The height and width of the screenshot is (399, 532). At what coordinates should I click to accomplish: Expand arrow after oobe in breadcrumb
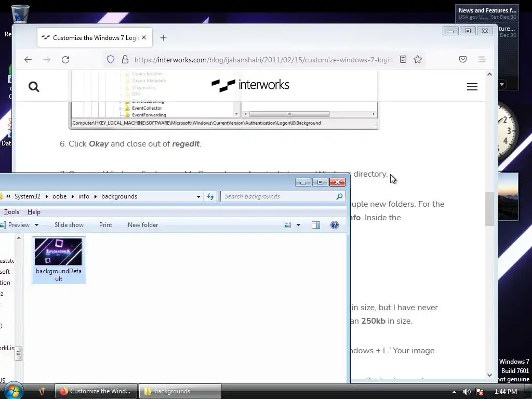click(x=73, y=196)
